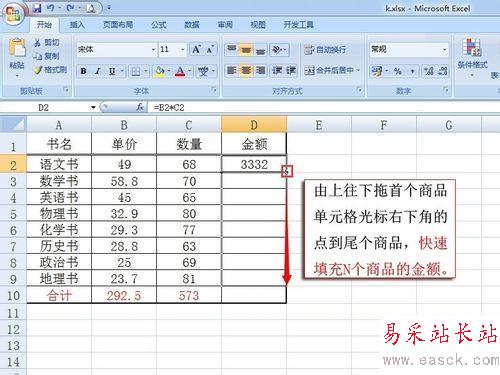Apply fill color bucket
This screenshot has width=500, height=375.
[160, 71]
